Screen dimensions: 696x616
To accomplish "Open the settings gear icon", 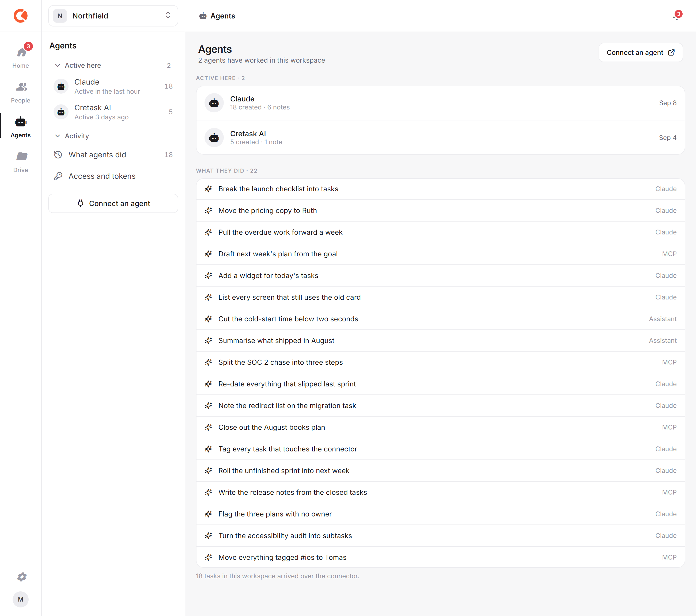I will tap(21, 577).
